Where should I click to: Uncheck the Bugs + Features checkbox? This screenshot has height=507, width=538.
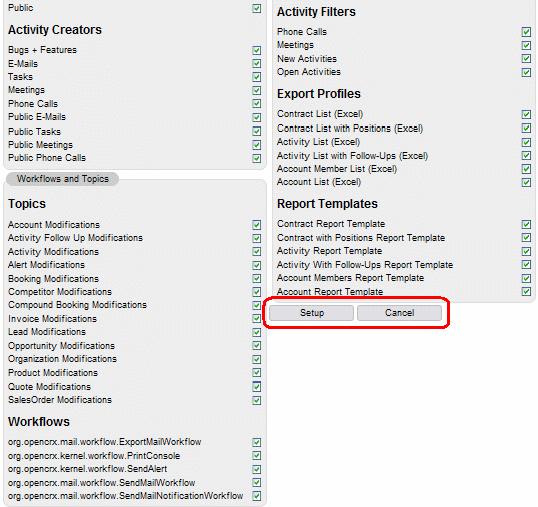(257, 50)
